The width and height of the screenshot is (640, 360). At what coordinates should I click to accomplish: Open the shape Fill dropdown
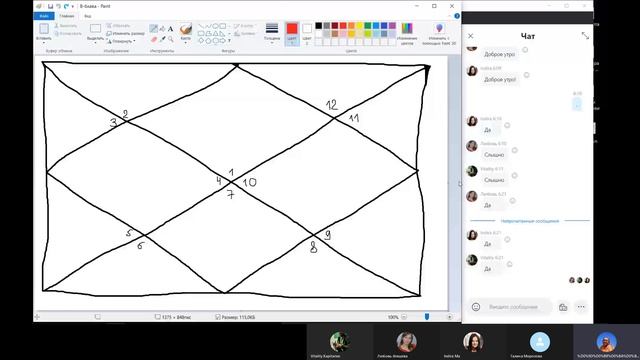click(x=245, y=33)
